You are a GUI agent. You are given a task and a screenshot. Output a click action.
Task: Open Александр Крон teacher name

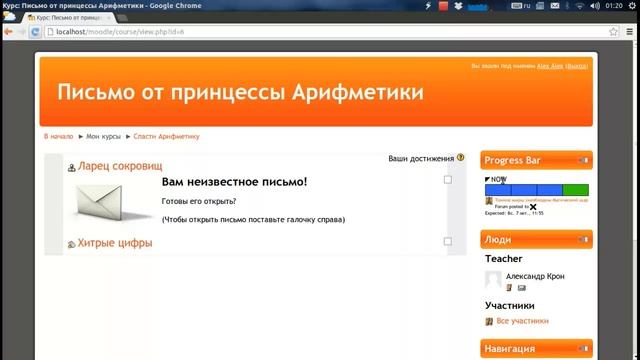(535, 276)
